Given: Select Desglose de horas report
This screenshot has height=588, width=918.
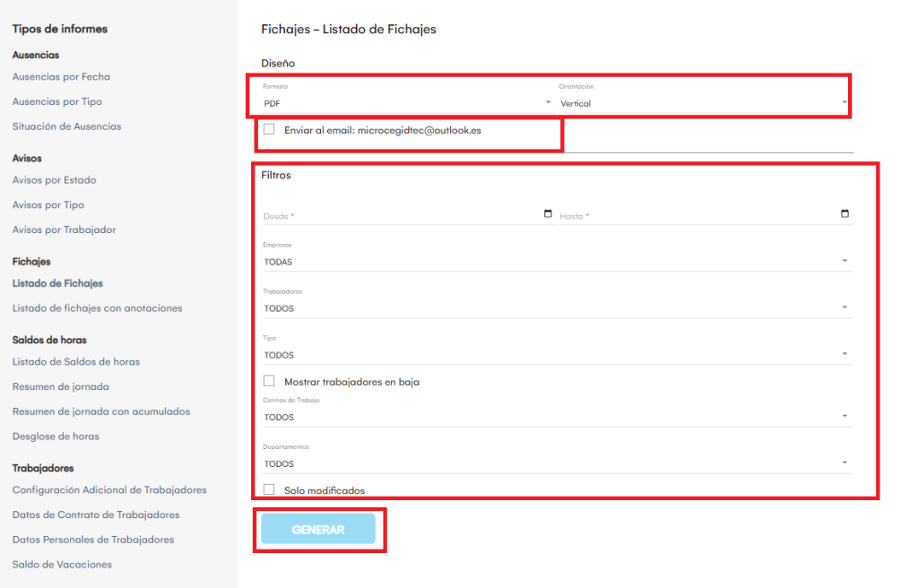Looking at the screenshot, I should [x=56, y=437].
